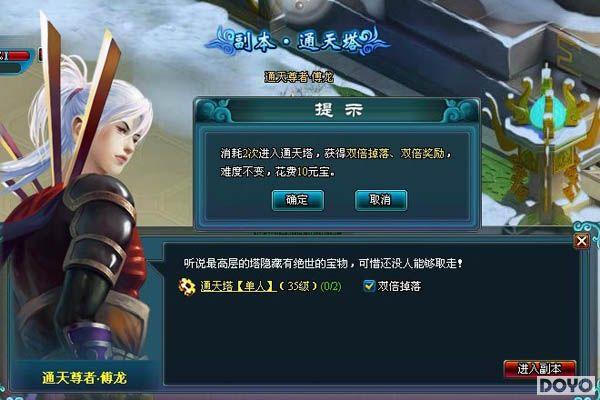Click the 双倍掉落 checkbox label text

399,286
